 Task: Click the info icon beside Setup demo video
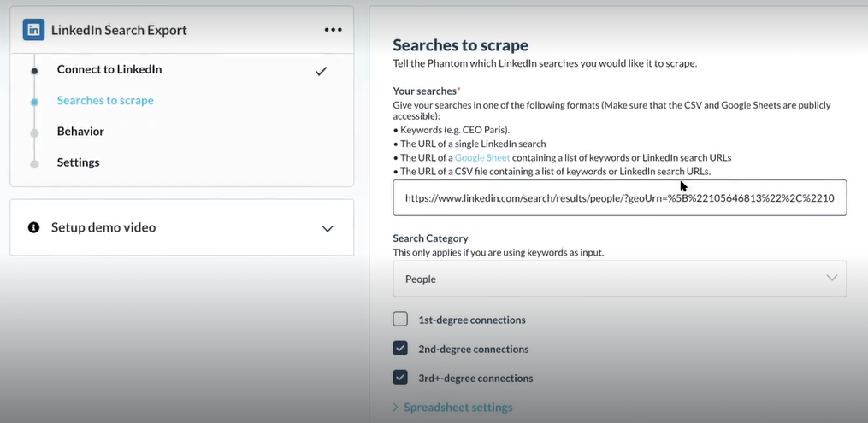point(33,227)
